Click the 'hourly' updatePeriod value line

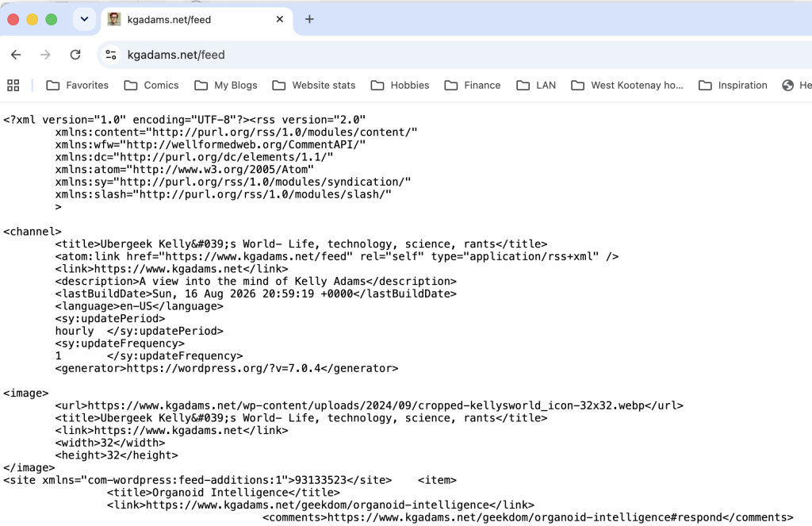[x=140, y=331]
